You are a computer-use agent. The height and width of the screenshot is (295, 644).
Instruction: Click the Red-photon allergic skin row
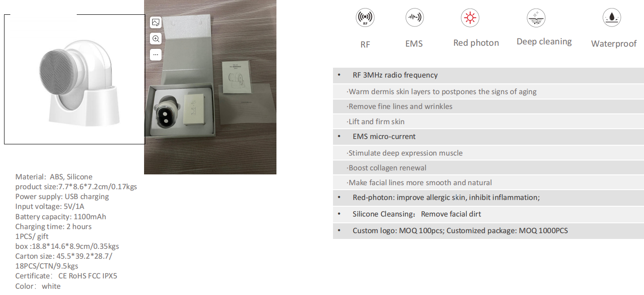(488, 198)
